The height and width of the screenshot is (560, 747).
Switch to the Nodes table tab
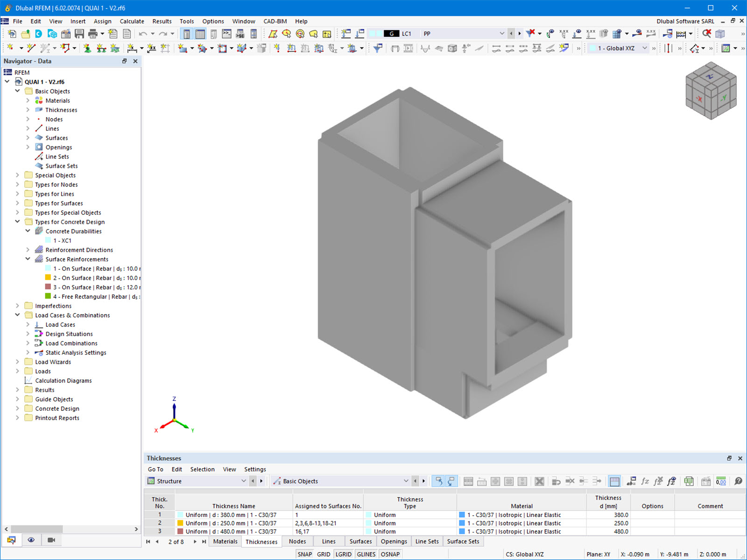click(x=297, y=541)
